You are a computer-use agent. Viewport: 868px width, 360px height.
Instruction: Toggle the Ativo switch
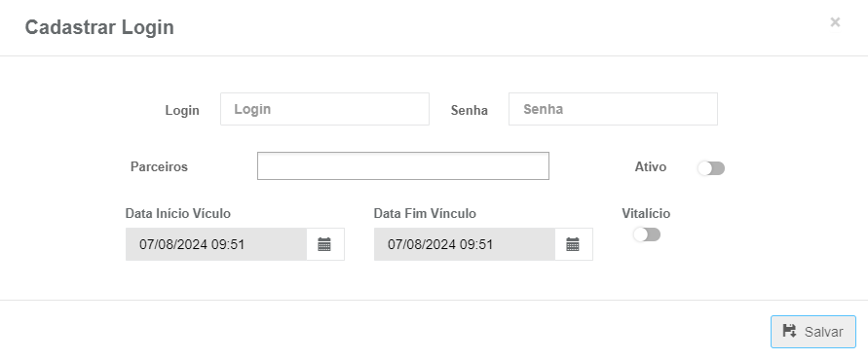[x=711, y=168]
